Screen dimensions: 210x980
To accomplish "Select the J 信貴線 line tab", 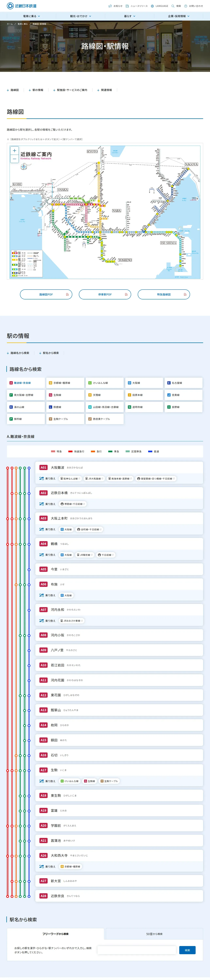I will [184, 395].
